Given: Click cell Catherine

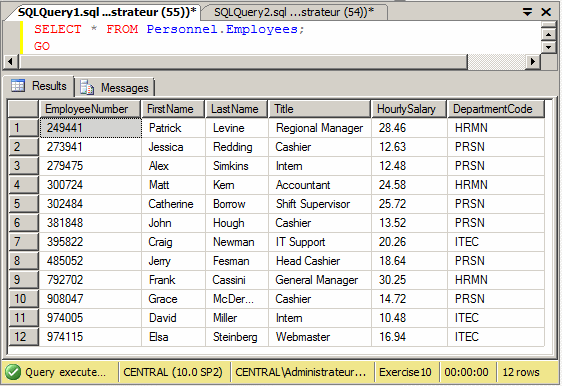Looking at the screenshot, I should point(173,204).
